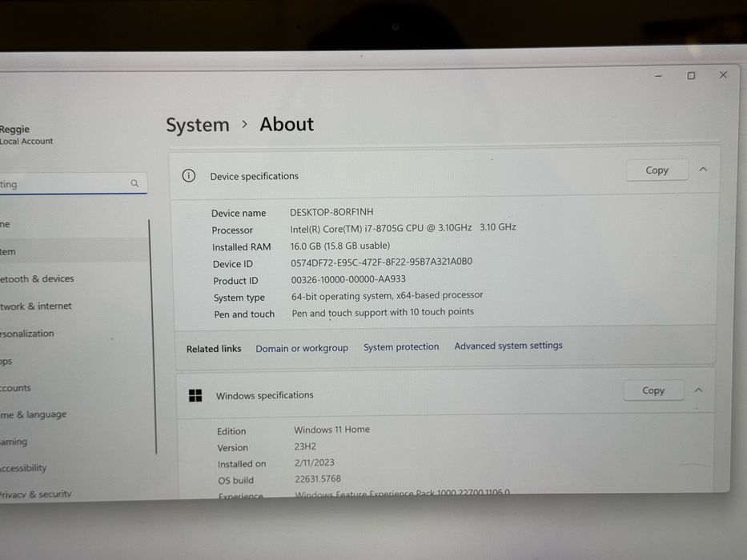
Task: Collapse the Device specifications section
Action: point(703,169)
